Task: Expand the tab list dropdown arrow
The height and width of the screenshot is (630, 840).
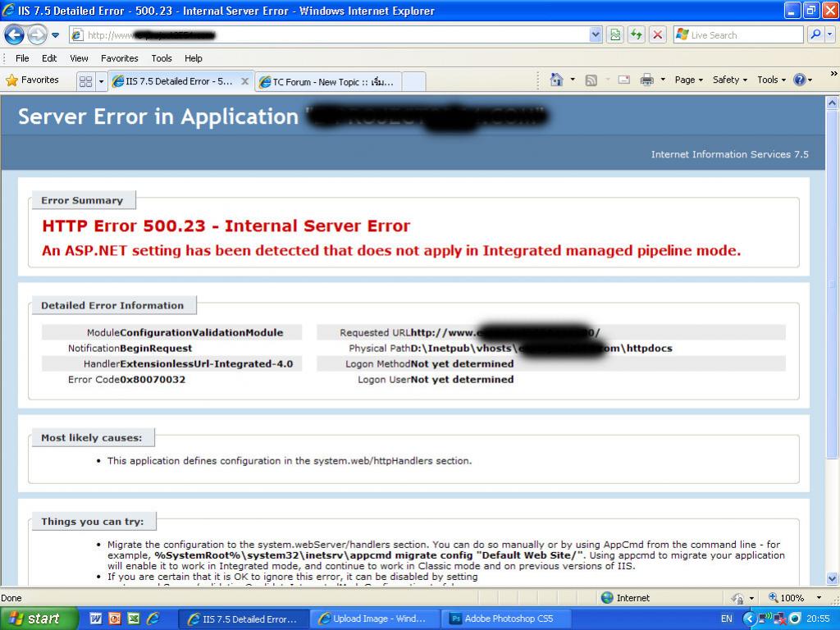Action: coord(101,81)
